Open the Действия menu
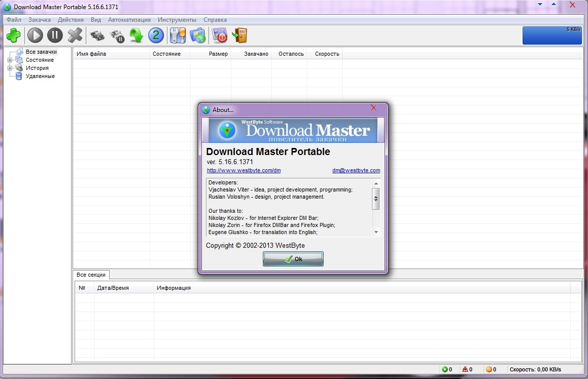 [x=71, y=20]
